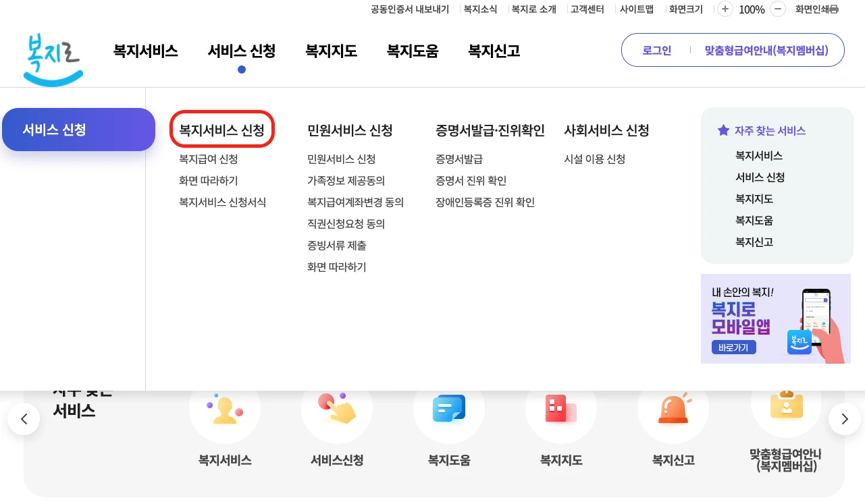
Task: Click the 복지지도 map icon
Action: [561, 408]
